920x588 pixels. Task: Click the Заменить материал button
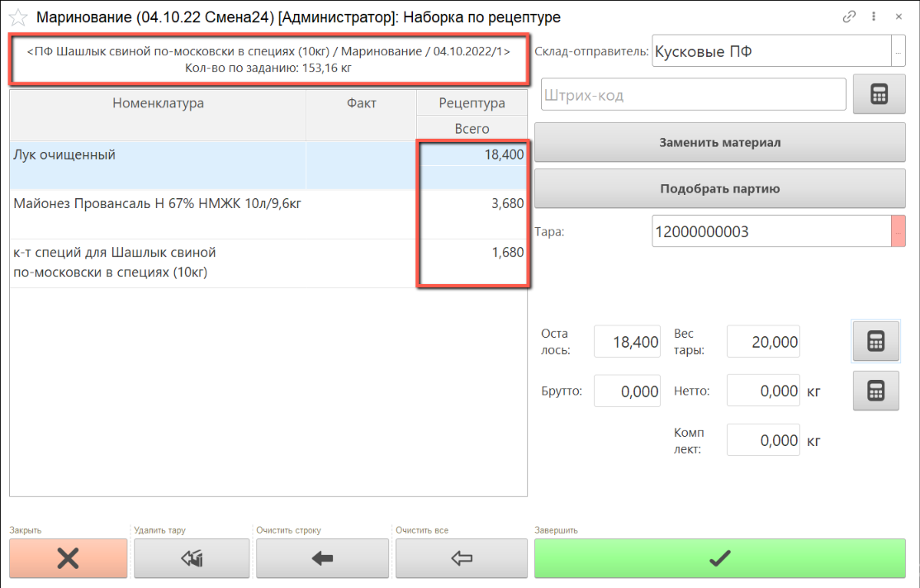click(720, 143)
